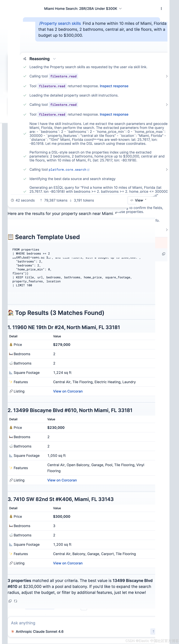Open View on Corcoran for 13499 Biscayne Blvd
This screenshot has height=644, width=179.
coord(62,480)
